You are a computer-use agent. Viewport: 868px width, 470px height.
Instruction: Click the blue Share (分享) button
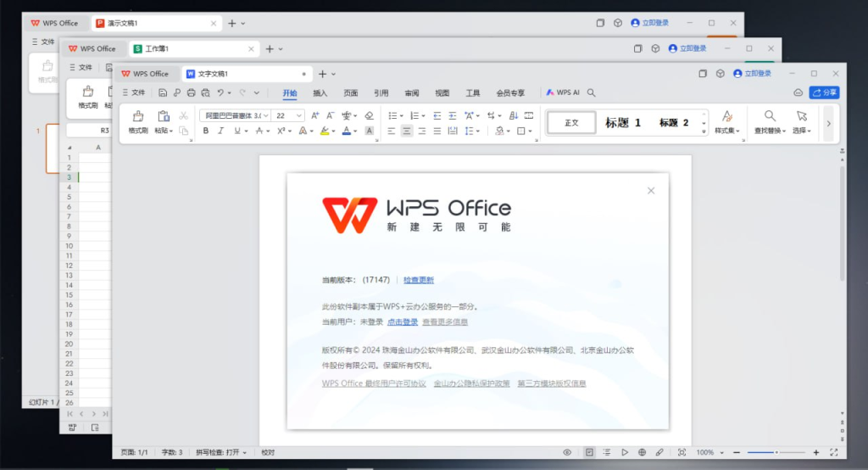point(824,92)
